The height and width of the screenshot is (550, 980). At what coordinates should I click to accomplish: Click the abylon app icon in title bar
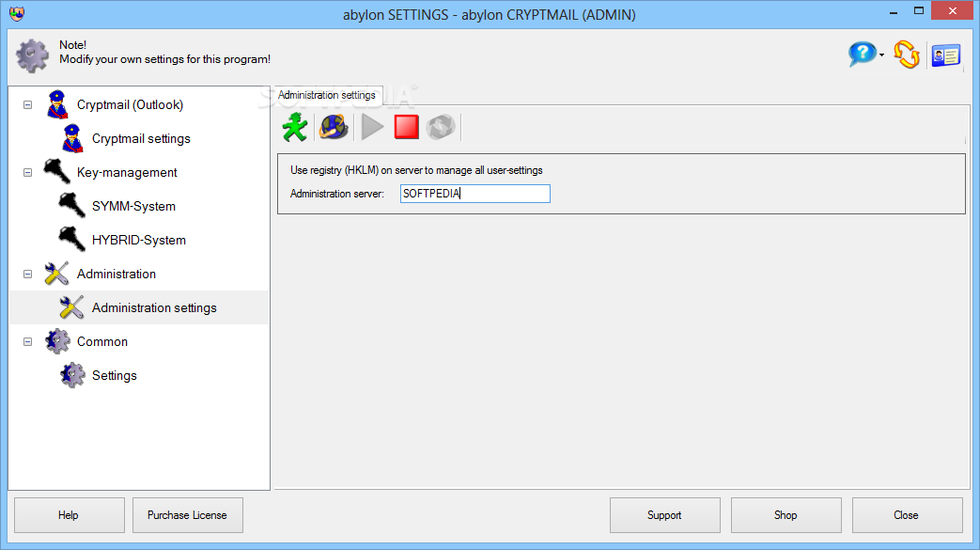pyautogui.click(x=17, y=14)
